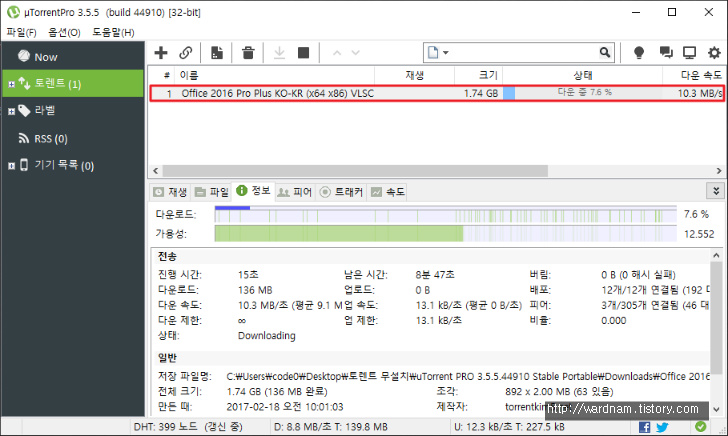
Task: Click the 1.74 GB size cell
Action: tap(481, 93)
